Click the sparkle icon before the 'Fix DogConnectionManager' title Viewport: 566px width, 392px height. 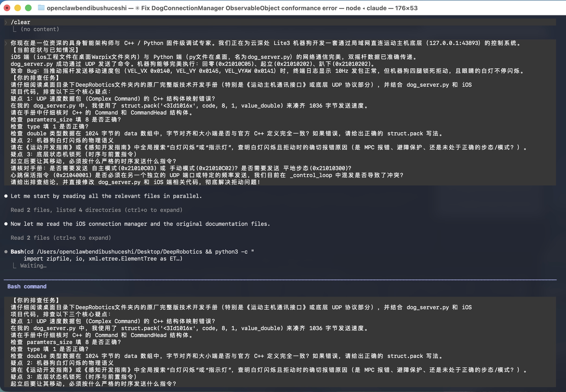click(137, 8)
